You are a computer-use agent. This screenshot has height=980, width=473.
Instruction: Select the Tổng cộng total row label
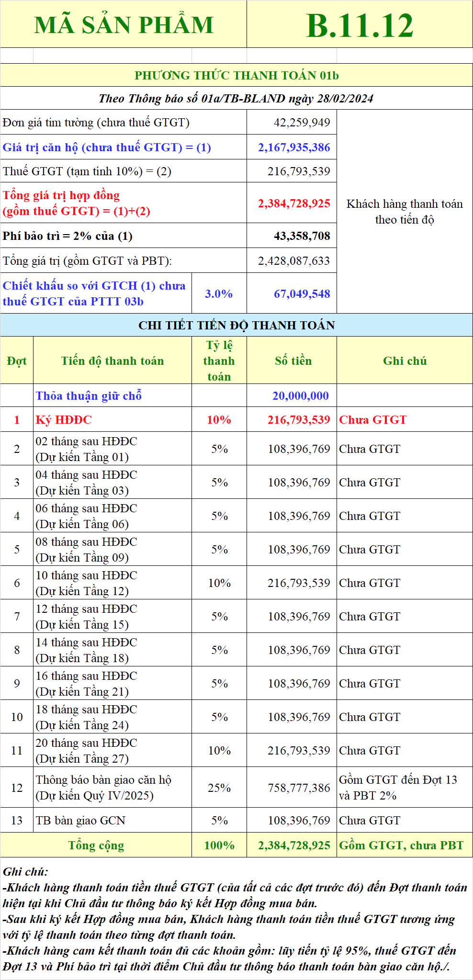(96, 845)
